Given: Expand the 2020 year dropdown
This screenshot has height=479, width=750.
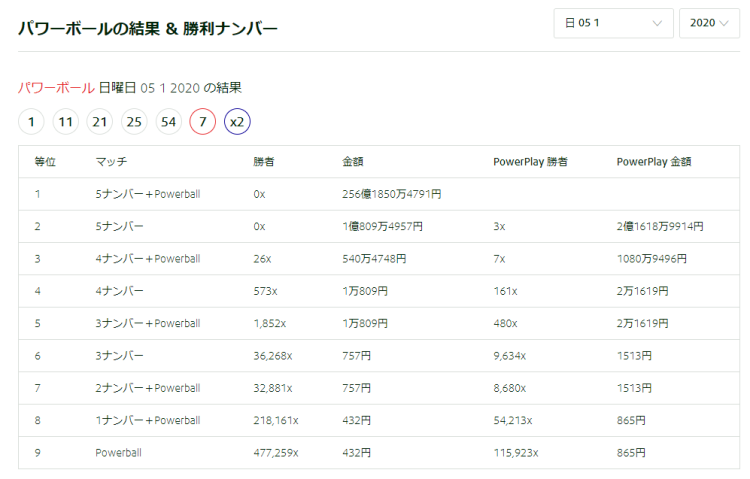Looking at the screenshot, I should point(709,23).
